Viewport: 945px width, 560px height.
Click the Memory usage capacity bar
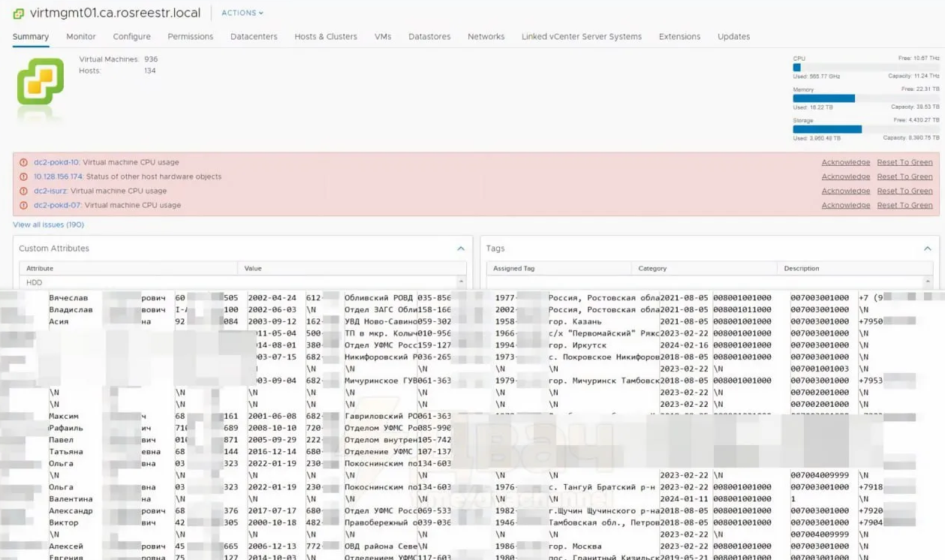click(865, 98)
